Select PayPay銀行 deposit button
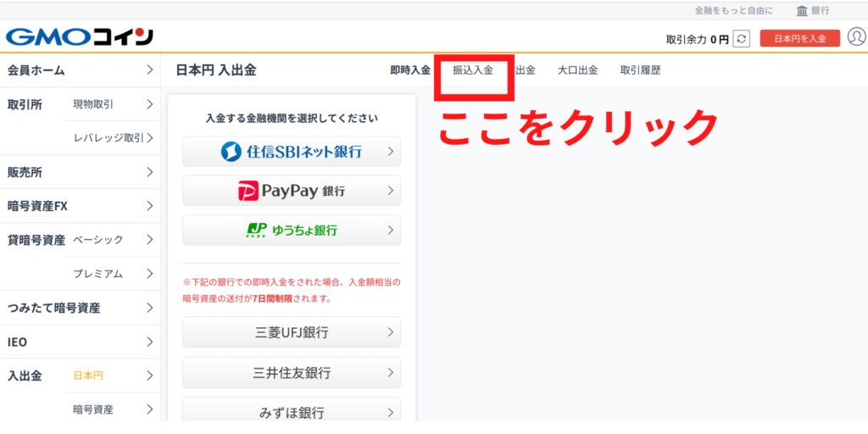This screenshot has width=868, height=434. pyautogui.click(x=292, y=191)
